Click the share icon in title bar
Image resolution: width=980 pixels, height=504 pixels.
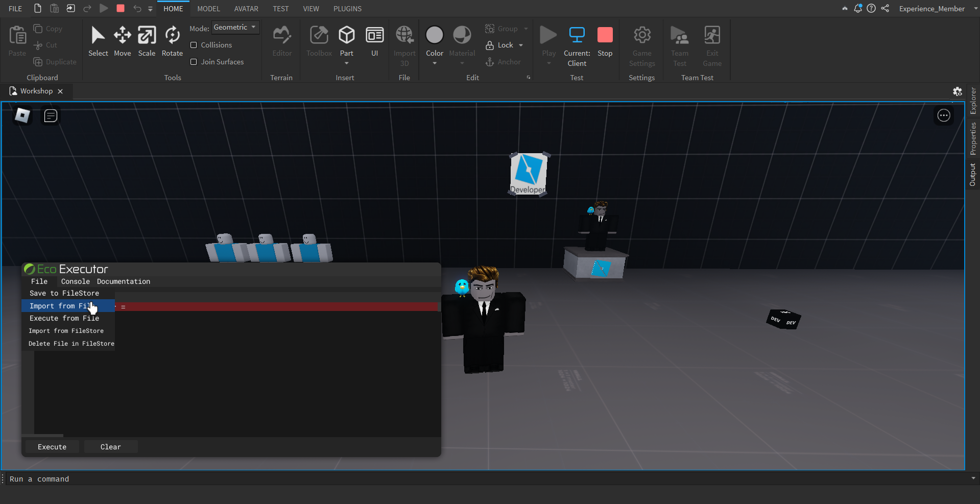[885, 8]
